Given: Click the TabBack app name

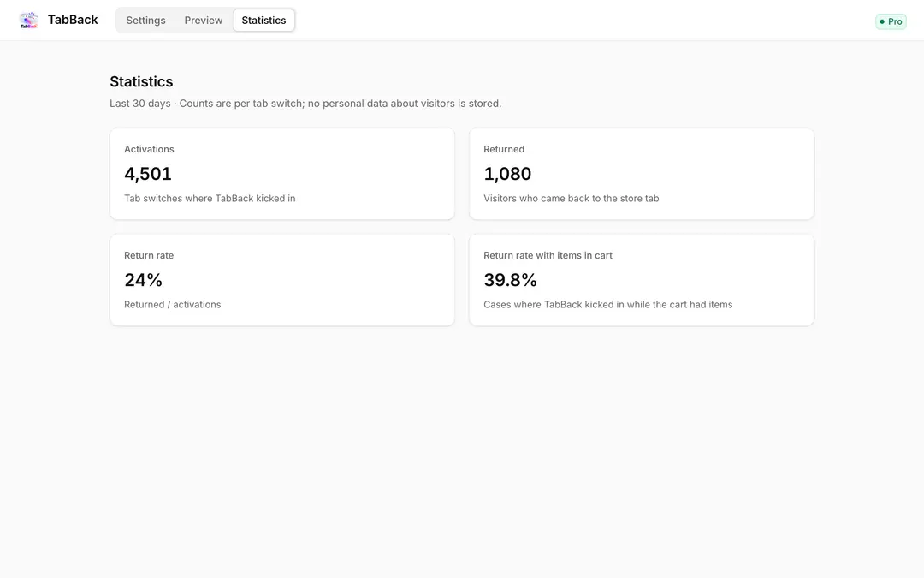Looking at the screenshot, I should (x=73, y=20).
